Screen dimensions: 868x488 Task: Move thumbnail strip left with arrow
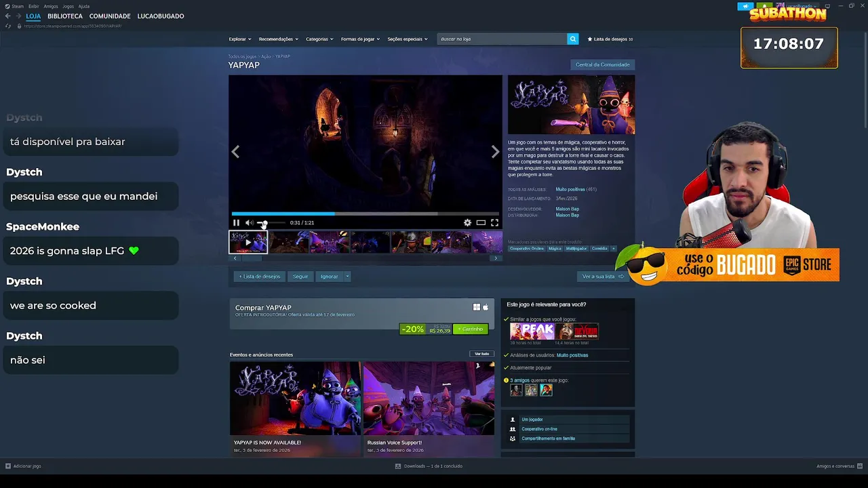click(235, 258)
